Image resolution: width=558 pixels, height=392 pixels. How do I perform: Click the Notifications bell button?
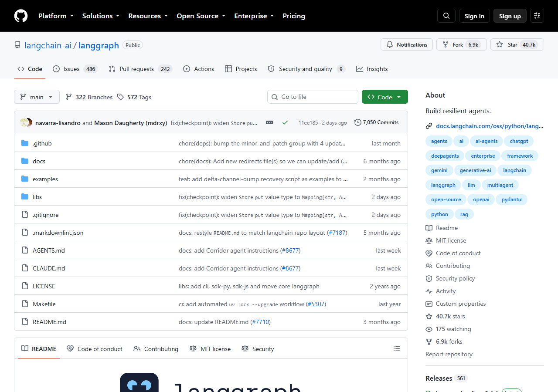[x=407, y=44]
